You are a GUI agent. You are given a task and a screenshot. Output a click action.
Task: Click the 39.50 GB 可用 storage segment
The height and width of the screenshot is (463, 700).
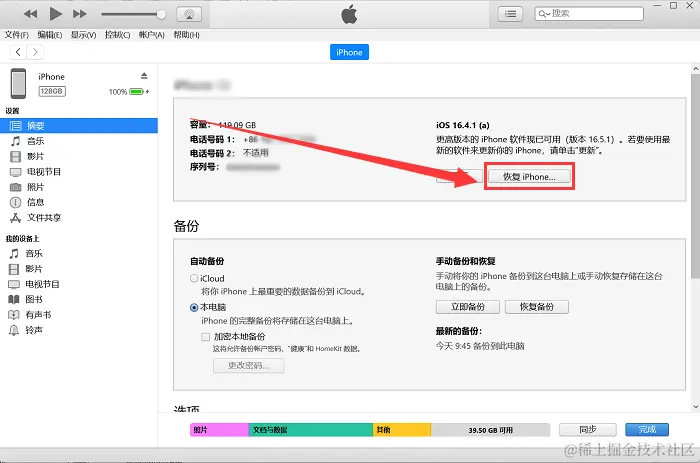(x=490, y=430)
